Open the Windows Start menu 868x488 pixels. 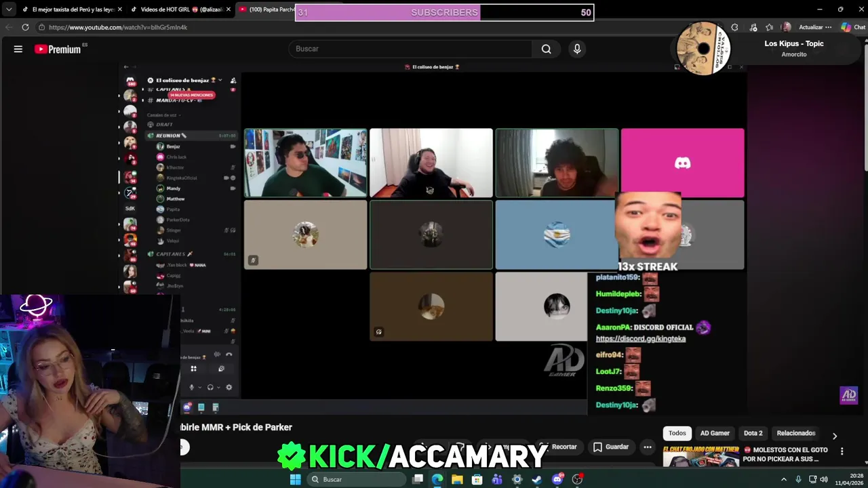[295, 479]
